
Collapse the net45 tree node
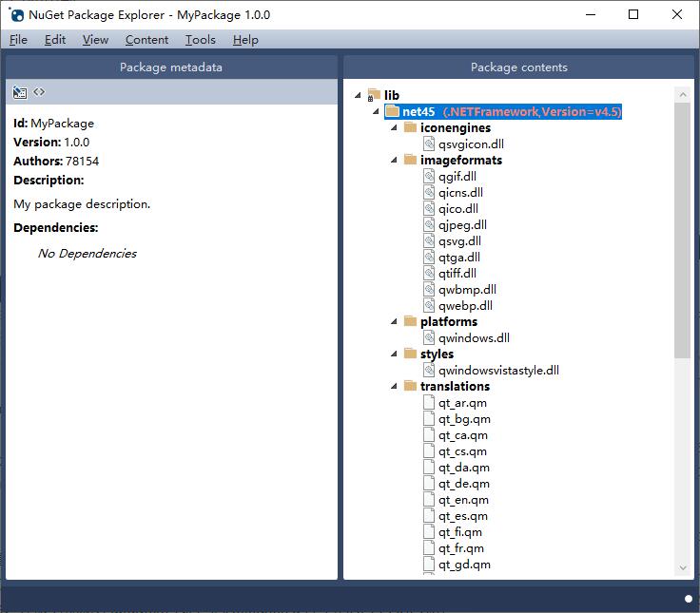(x=376, y=111)
